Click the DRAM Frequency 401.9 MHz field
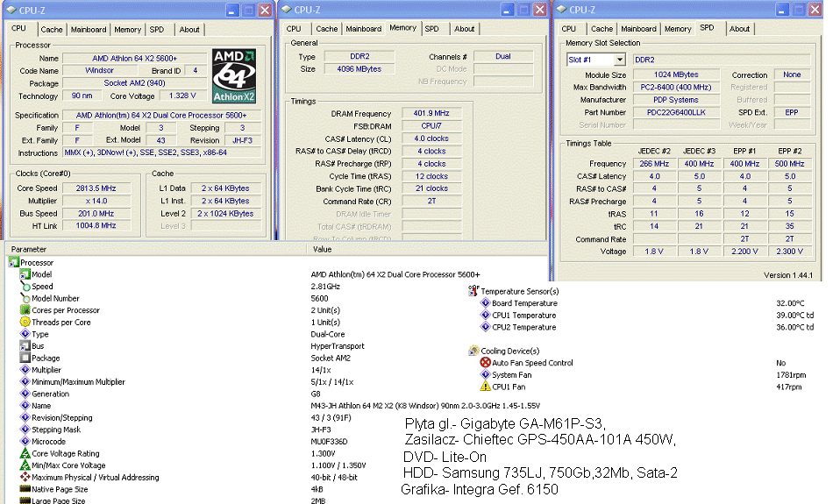Image resolution: width=840 pixels, height=504 pixels. coord(431,113)
